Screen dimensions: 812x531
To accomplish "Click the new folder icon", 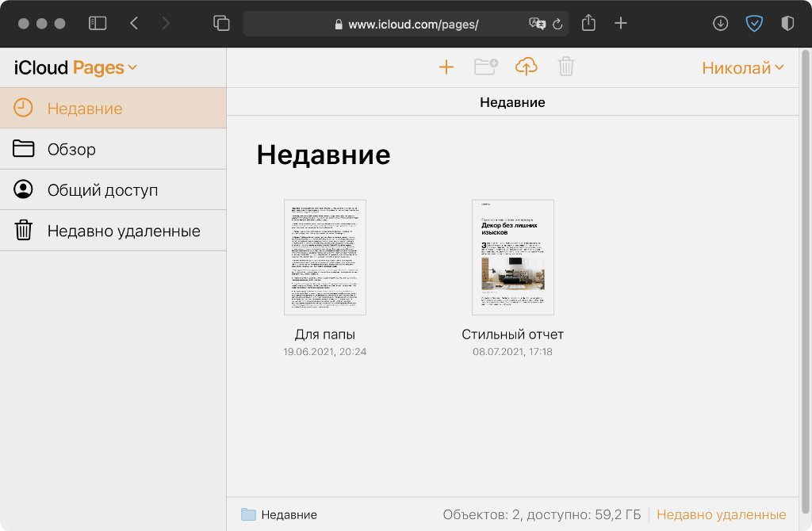I will point(485,67).
